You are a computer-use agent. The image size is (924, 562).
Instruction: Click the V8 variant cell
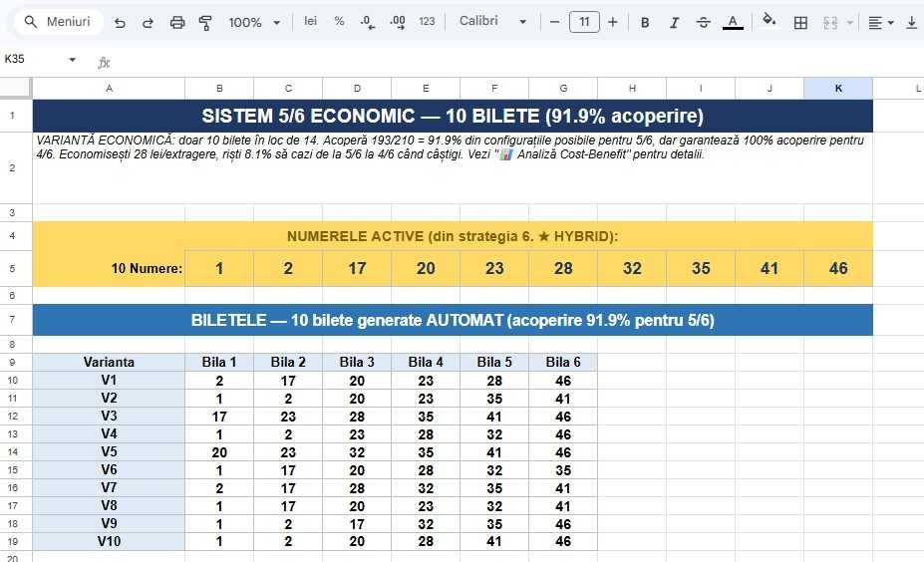[x=109, y=505]
